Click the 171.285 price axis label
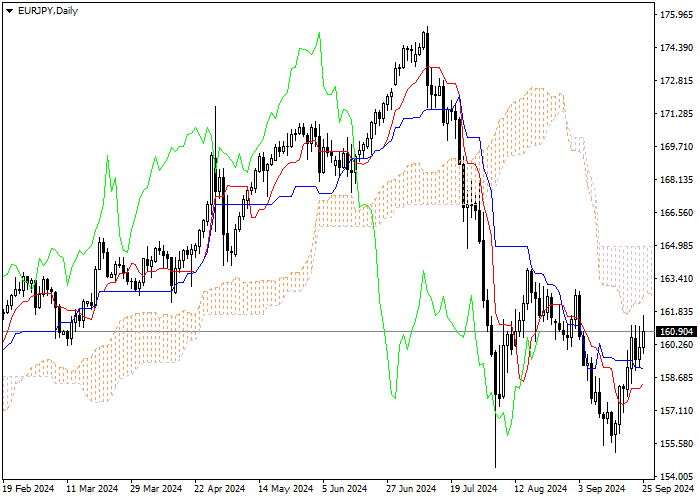 676,114
